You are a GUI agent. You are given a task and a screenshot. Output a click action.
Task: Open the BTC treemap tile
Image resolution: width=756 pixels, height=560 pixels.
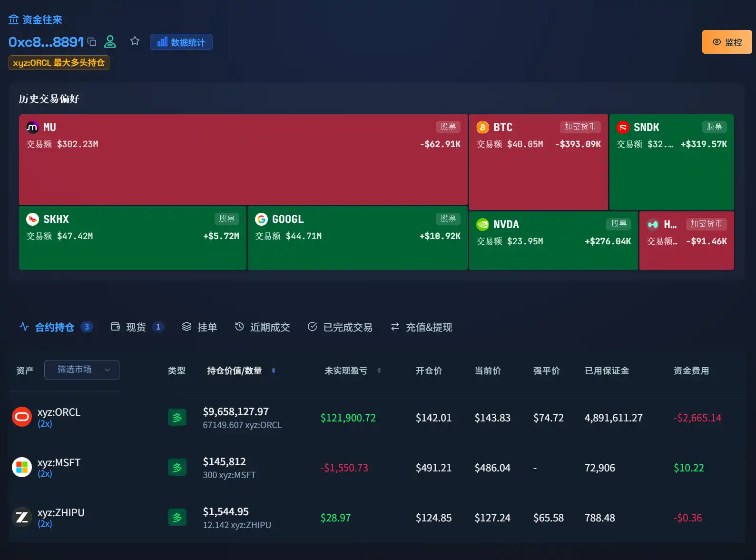click(539, 162)
